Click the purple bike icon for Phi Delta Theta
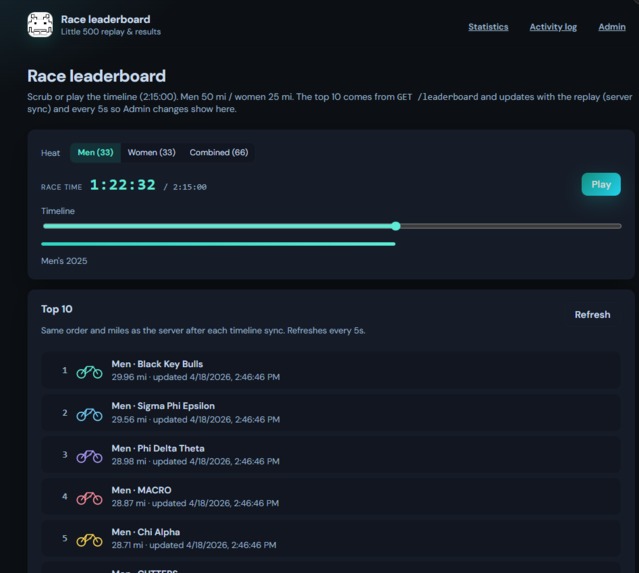Screen dimensions: 639x573 (89, 456)
